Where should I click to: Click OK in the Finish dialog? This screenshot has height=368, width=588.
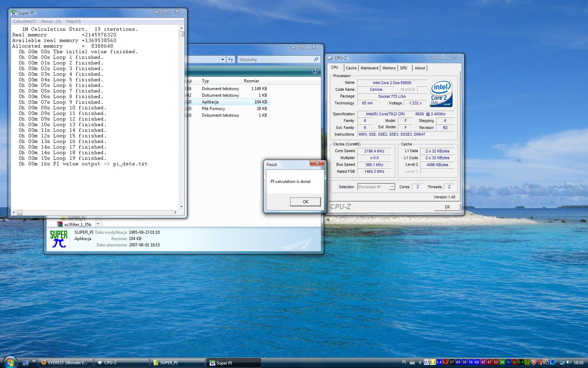pos(305,202)
